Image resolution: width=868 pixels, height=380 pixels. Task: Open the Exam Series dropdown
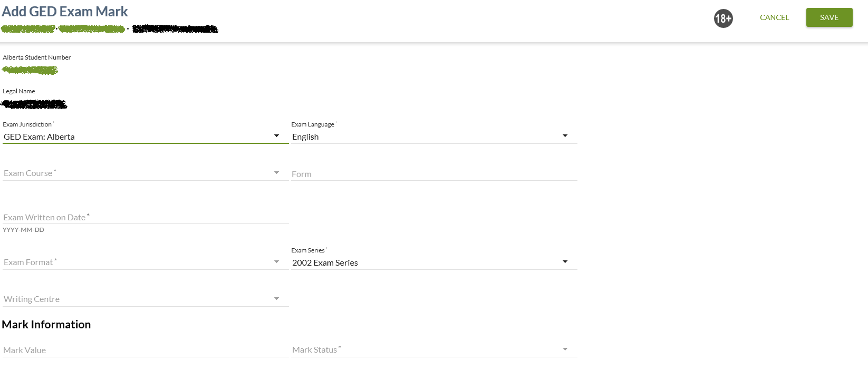coord(433,262)
